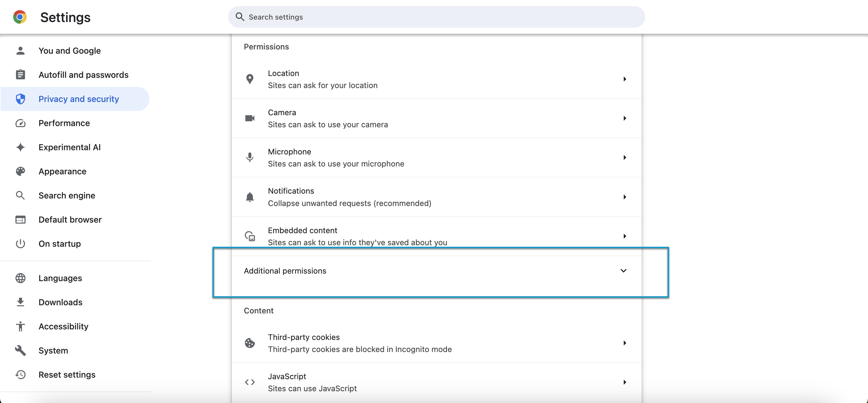Click the Chrome logo in the header

point(20,17)
